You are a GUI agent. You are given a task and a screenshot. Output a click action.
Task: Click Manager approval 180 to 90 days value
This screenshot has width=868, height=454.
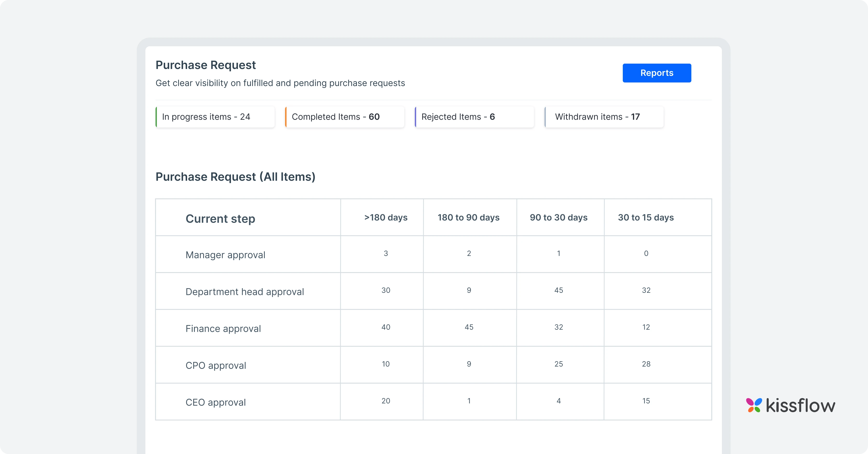[x=469, y=253]
